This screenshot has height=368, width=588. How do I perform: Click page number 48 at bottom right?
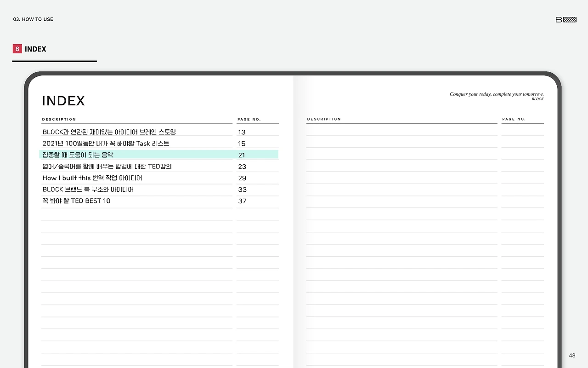[x=572, y=355]
